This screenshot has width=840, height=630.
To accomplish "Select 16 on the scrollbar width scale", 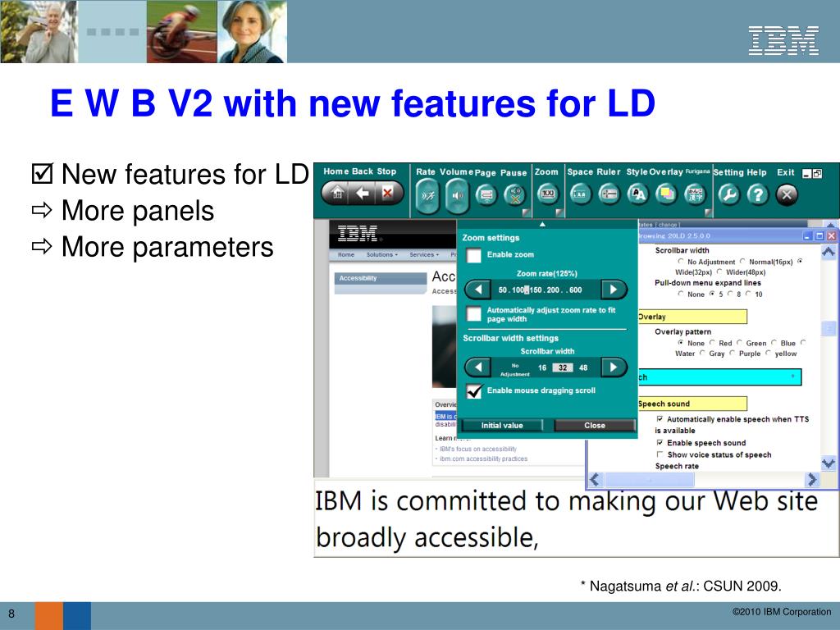I will [x=542, y=368].
